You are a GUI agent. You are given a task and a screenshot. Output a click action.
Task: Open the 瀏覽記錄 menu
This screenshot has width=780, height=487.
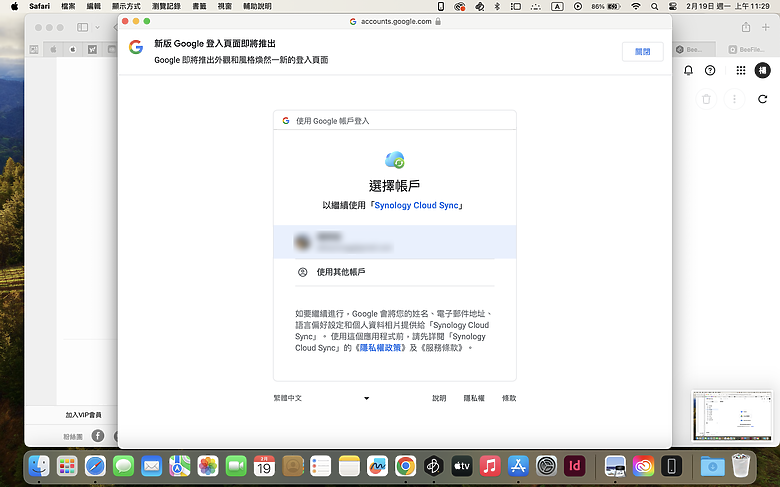[x=166, y=6]
